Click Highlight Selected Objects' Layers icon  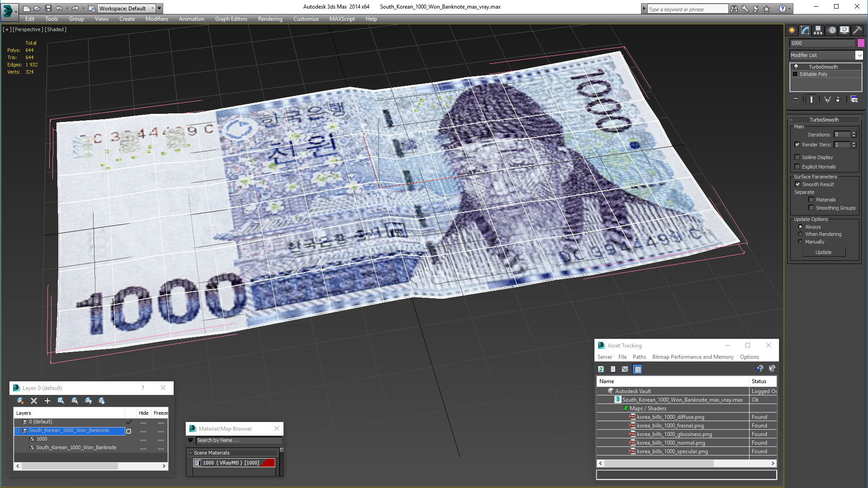coord(75,401)
